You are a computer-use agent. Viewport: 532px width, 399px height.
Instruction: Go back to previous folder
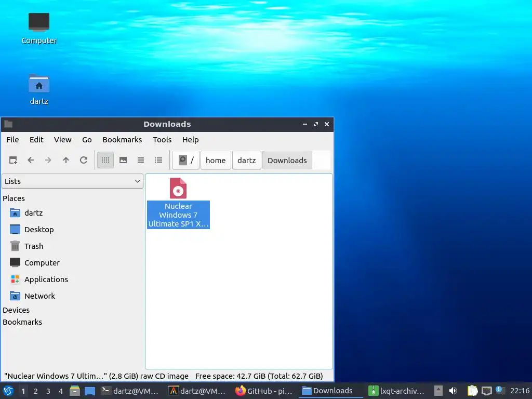tap(31, 160)
